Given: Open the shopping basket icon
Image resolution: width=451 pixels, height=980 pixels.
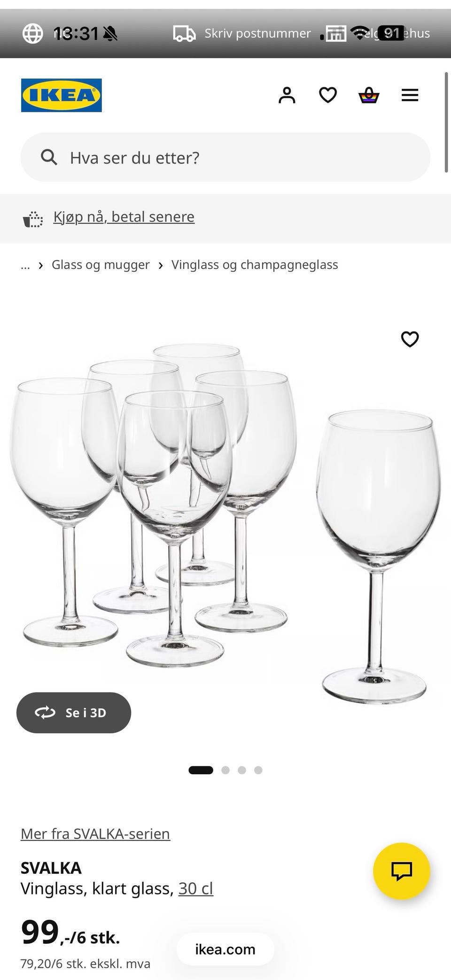Looking at the screenshot, I should 369,95.
